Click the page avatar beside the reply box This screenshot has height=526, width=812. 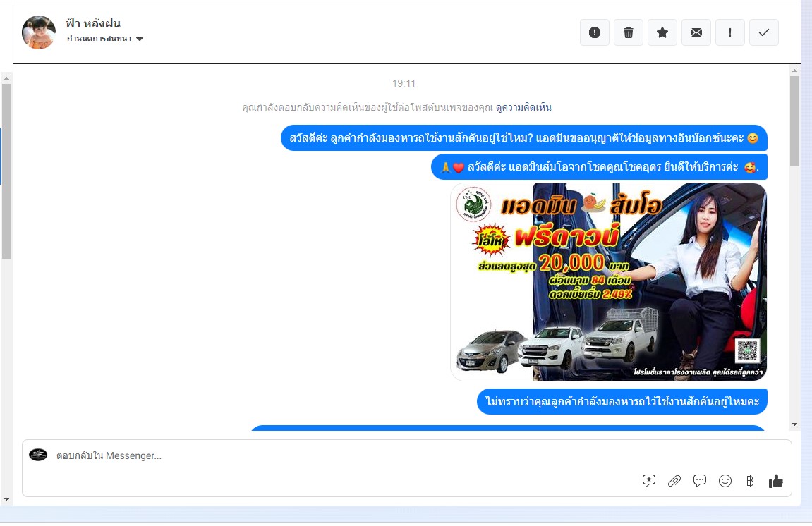point(38,455)
